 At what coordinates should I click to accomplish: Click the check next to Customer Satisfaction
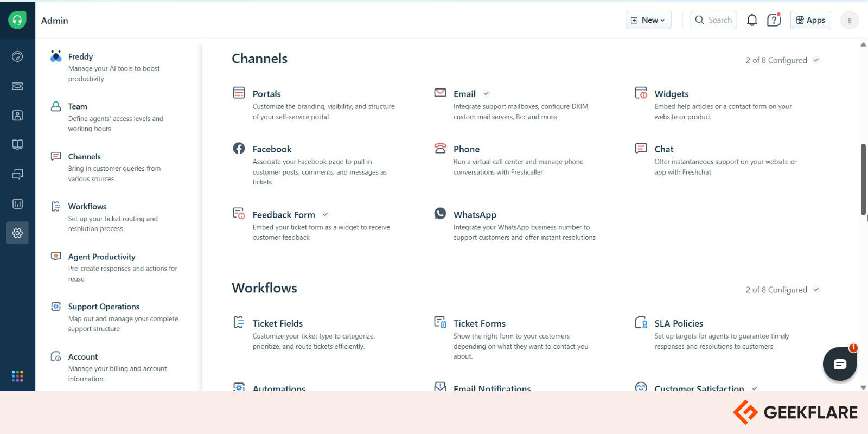755,388
